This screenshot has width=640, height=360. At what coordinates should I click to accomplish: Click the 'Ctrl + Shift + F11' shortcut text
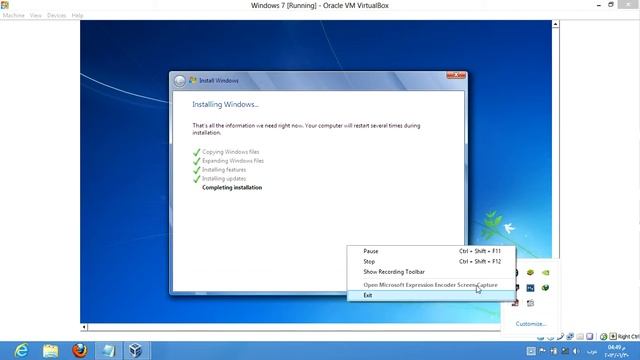(x=480, y=251)
